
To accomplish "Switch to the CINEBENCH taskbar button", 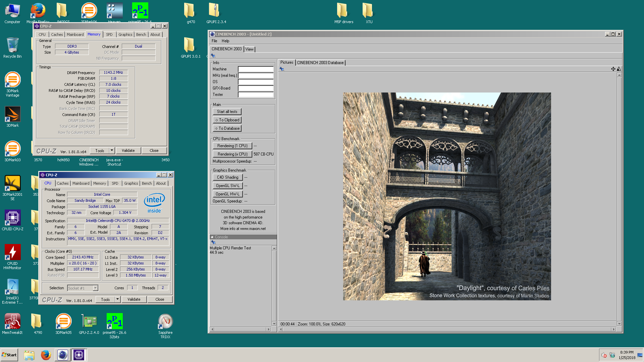I will click(x=62, y=355).
